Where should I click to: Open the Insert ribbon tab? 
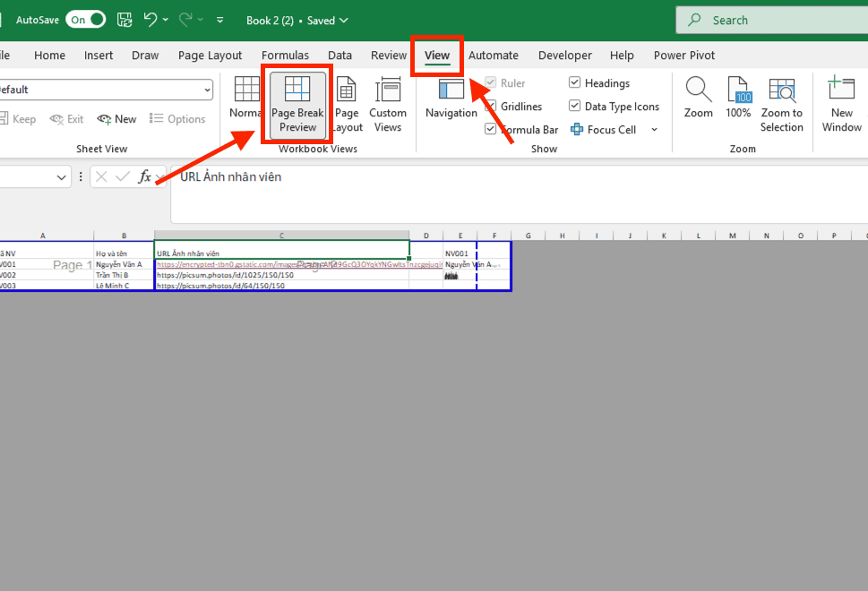point(99,56)
